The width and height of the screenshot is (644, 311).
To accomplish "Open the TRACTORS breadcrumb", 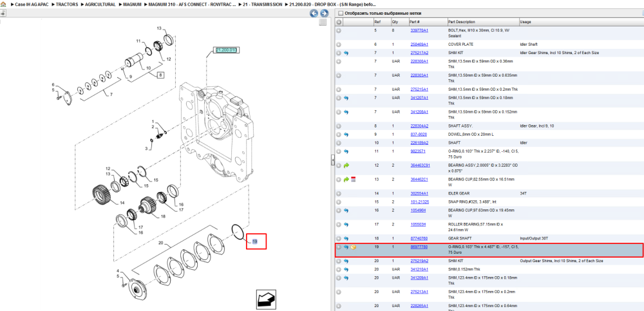I will click(x=67, y=4).
